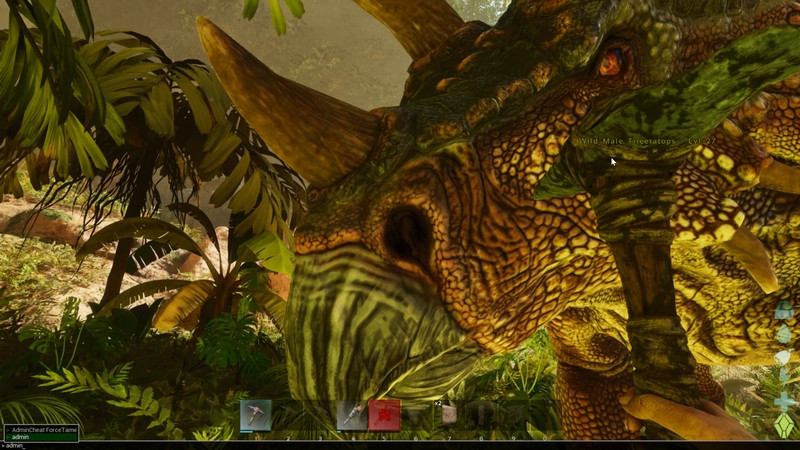Click the green crystal experience icon
Viewport: 800px width, 450px height.
[x=784, y=425]
